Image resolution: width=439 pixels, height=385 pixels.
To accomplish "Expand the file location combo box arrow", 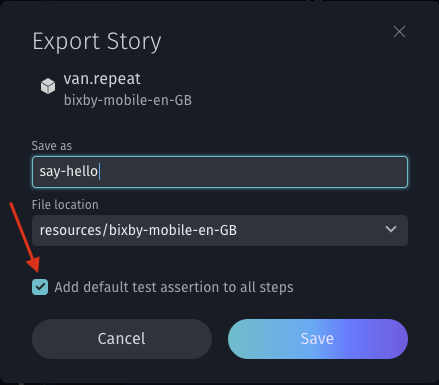I will 391,229.
